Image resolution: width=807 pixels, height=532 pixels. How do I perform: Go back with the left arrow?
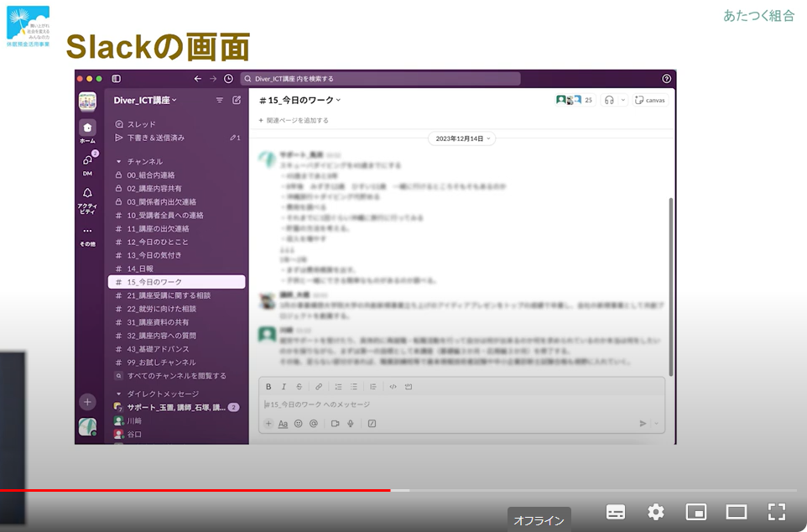(x=198, y=79)
